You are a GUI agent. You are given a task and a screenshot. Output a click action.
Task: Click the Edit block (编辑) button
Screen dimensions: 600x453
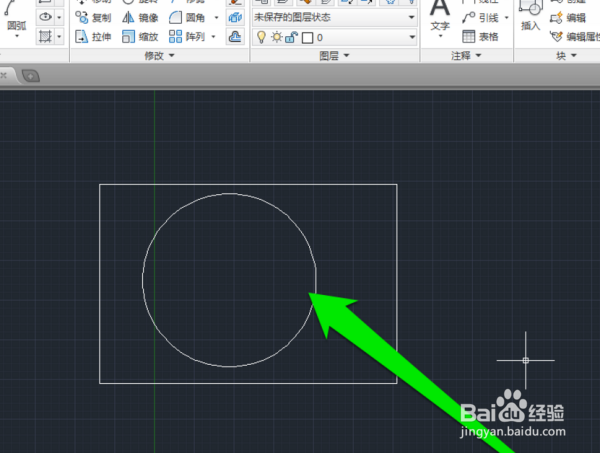(x=568, y=18)
